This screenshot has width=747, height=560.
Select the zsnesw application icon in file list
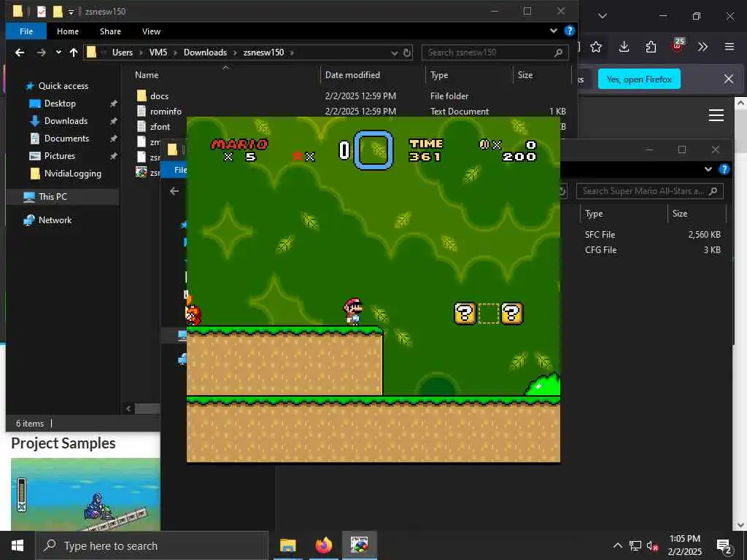click(141, 172)
